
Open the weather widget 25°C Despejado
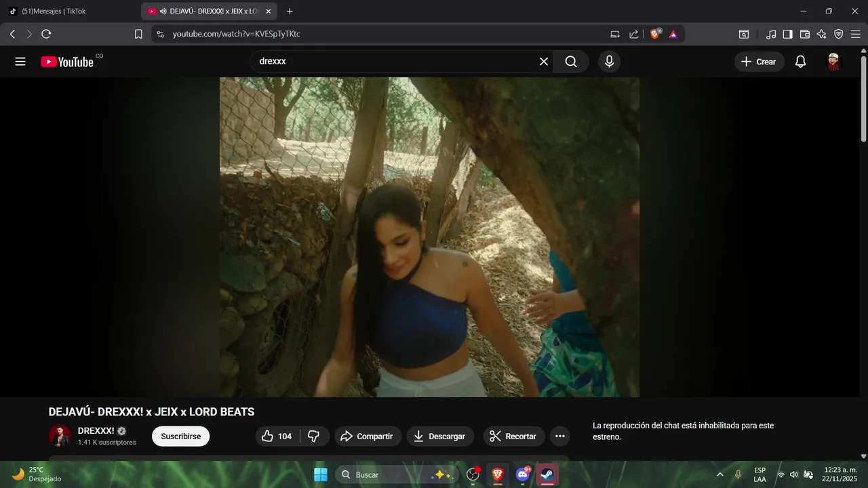[x=37, y=474]
